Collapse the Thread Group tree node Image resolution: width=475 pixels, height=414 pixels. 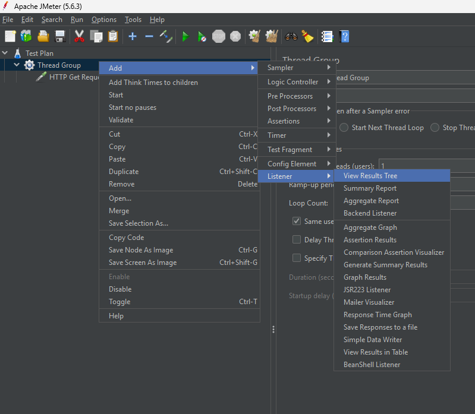point(17,65)
